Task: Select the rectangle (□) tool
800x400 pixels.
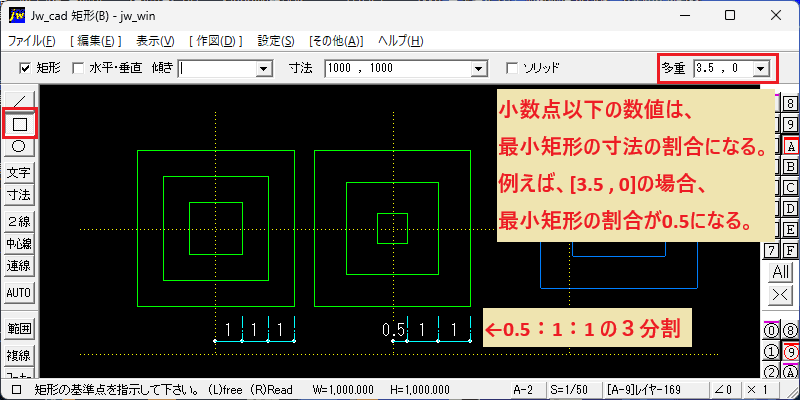Action: [19, 123]
